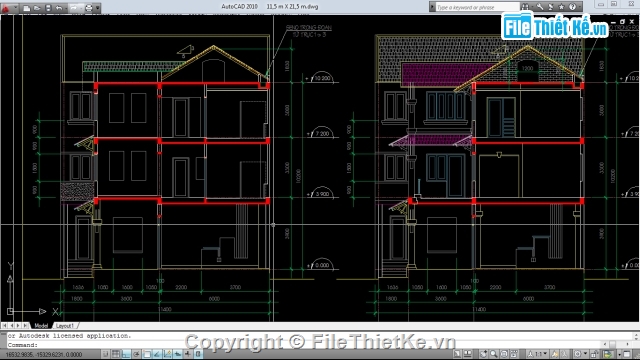Click the command window horizontal scrollbar thumb
Viewport: 640px width, 360px height.
click(x=612, y=345)
